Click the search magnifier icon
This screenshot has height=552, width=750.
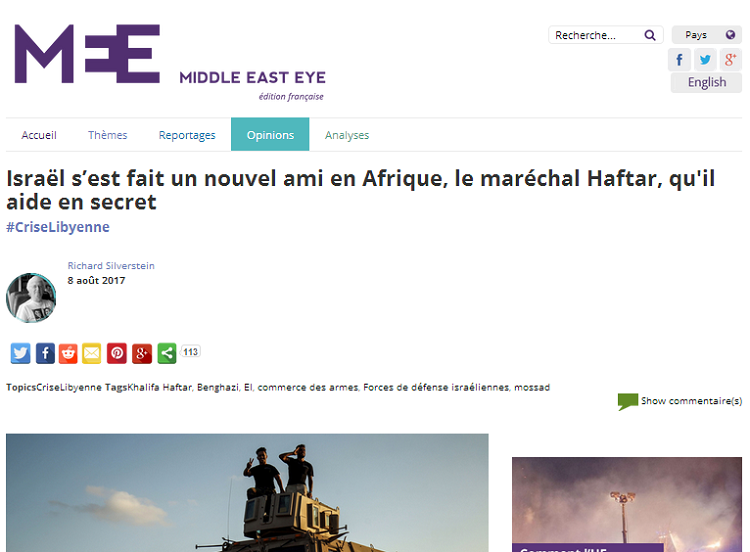tap(650, 35)
